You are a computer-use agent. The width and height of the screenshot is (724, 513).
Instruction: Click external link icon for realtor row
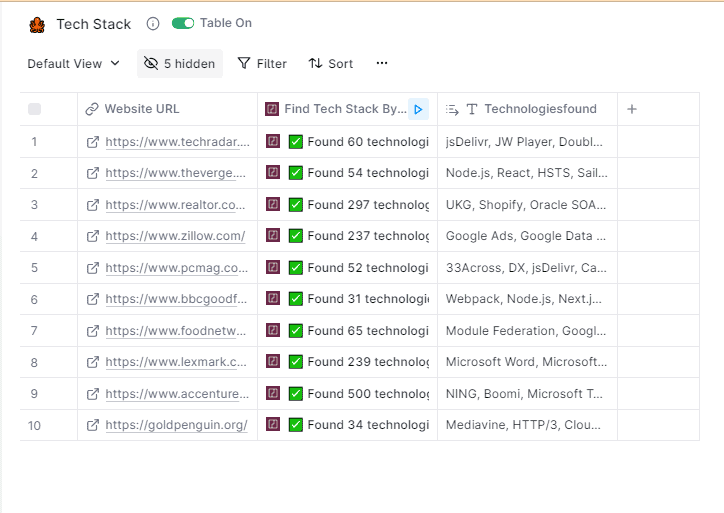point(93,205)
